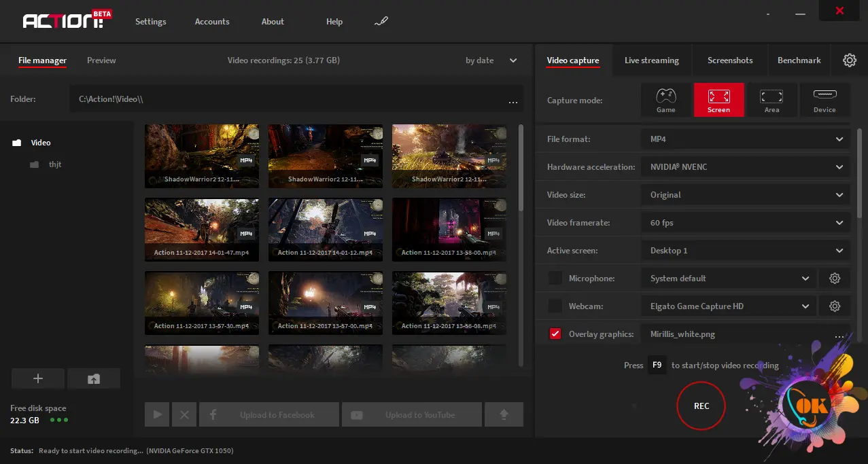
Task: Click Upload to Facebook button
Action: pyautogui.click(x=269, y=414)
